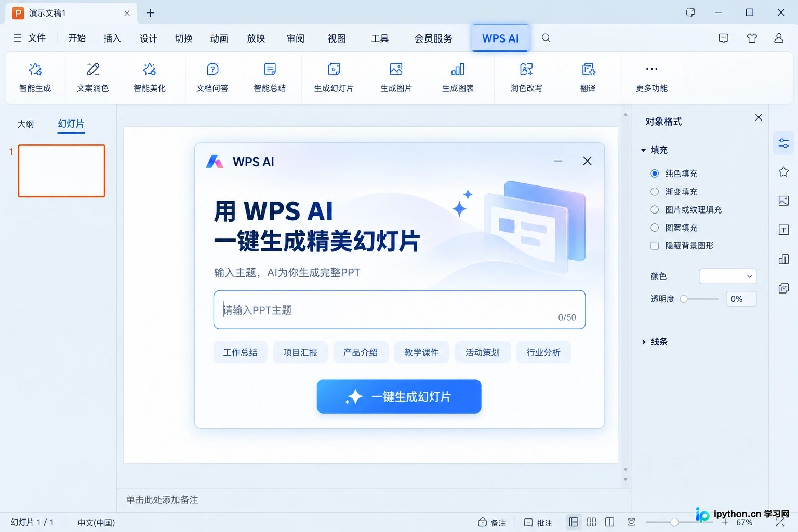
Task: Launch 智能总结 summary tool
Action: (x=270, y=77)
